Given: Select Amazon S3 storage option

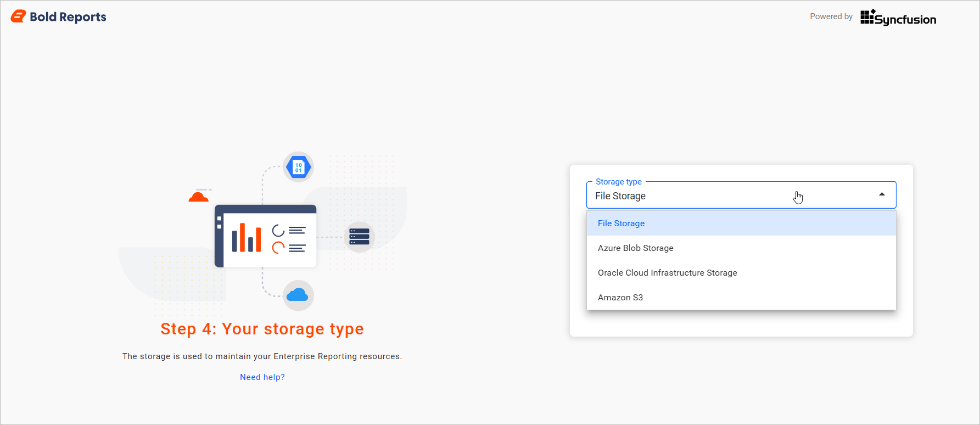Looking at the screenshot, I should point(741,298).
